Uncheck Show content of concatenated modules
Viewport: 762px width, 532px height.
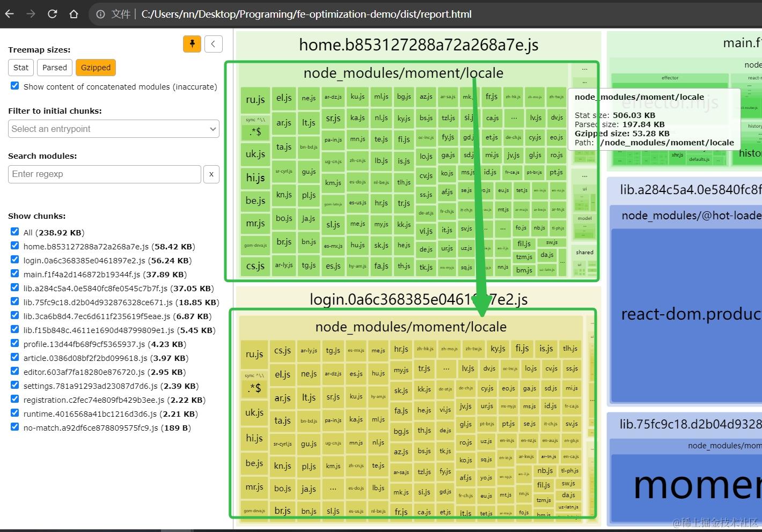[x=15, y=86]
